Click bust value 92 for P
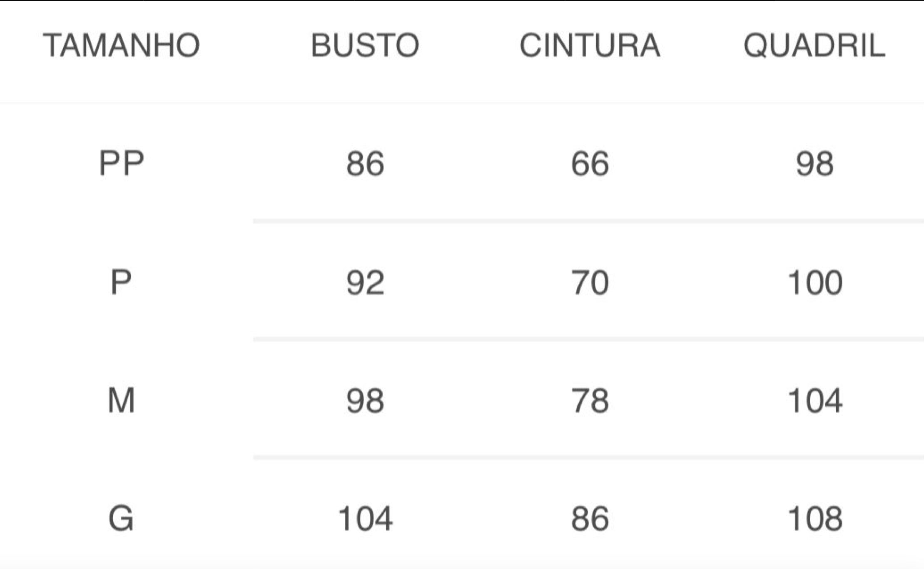 (x=365, y=283)
